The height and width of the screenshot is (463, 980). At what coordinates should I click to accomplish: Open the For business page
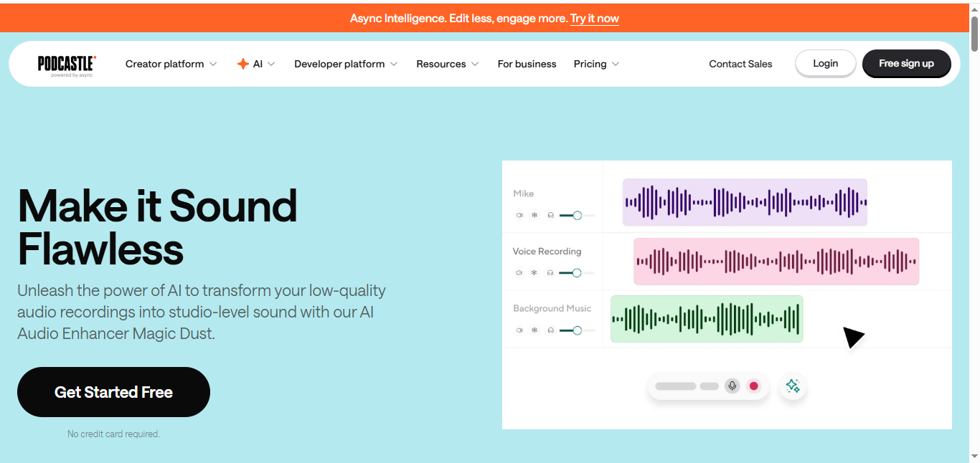(527, 64)
